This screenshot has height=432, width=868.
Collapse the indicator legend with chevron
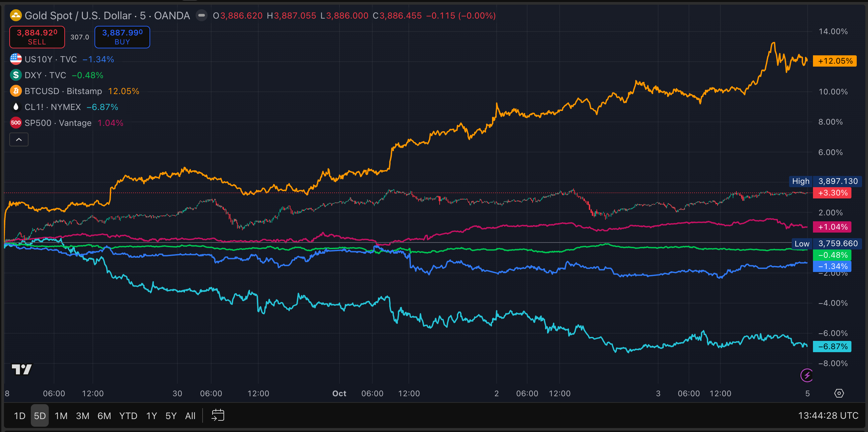pyautogui.click(x=19, y=140)
